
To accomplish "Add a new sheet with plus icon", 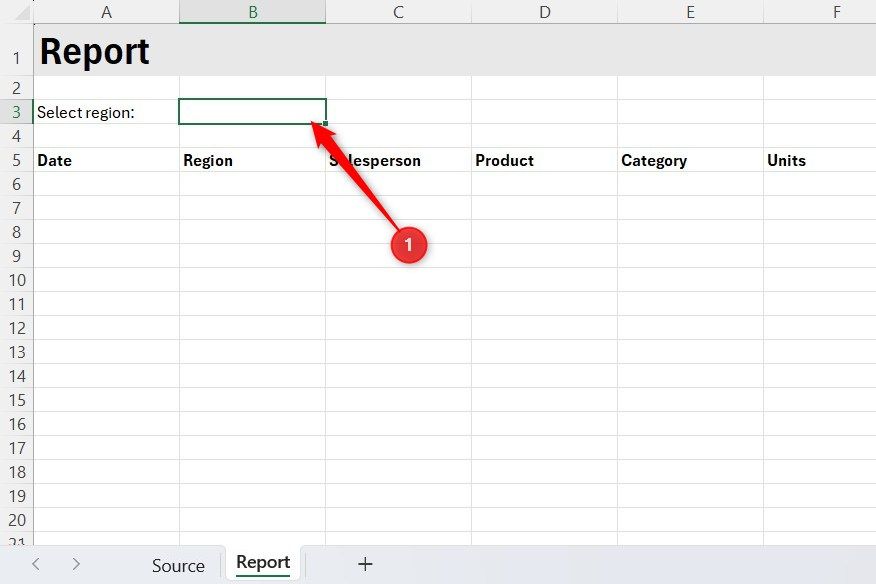I will (365, 564).
